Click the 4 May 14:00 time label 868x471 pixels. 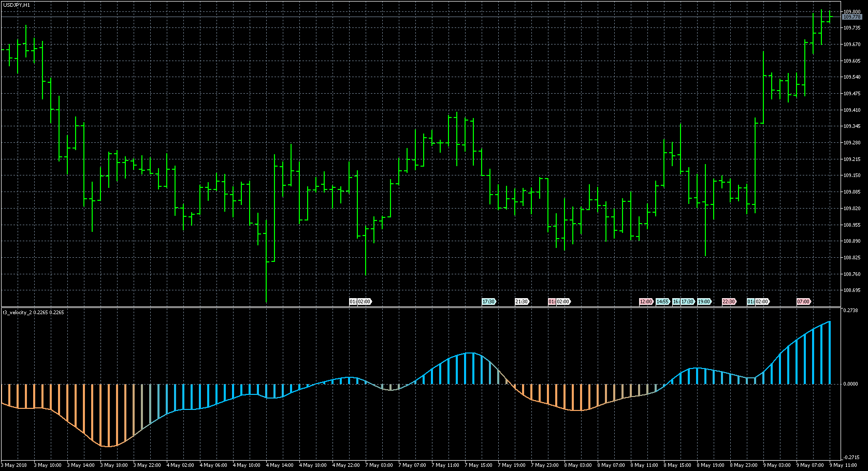click(x=280, y=465)
